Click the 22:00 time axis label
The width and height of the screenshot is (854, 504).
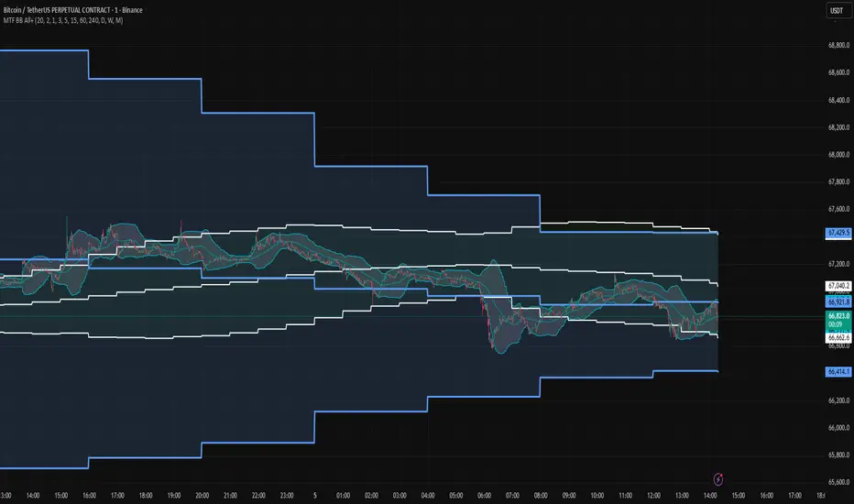[x=258, y=496]
